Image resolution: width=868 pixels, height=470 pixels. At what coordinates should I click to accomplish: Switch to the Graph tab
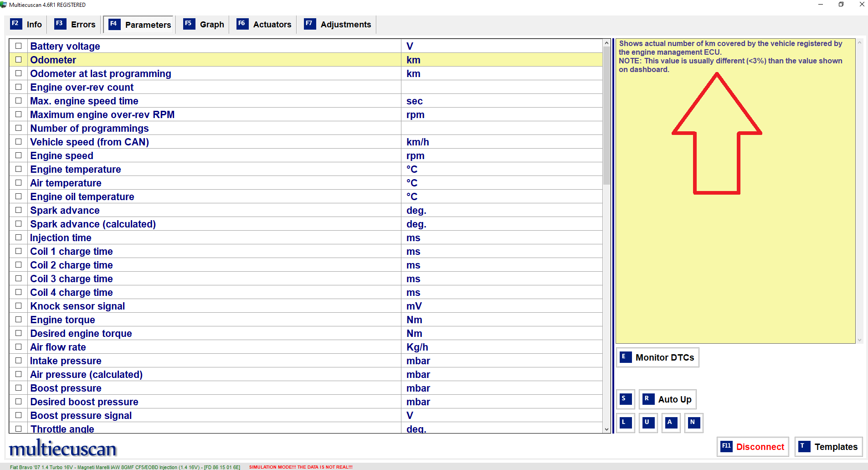[204, 24]
